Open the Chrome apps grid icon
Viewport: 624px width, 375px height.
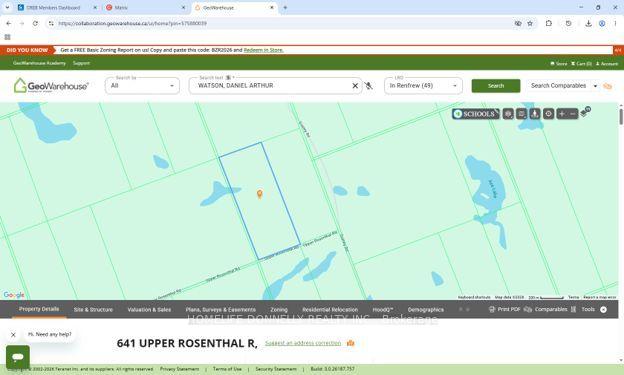click(7, 37)
